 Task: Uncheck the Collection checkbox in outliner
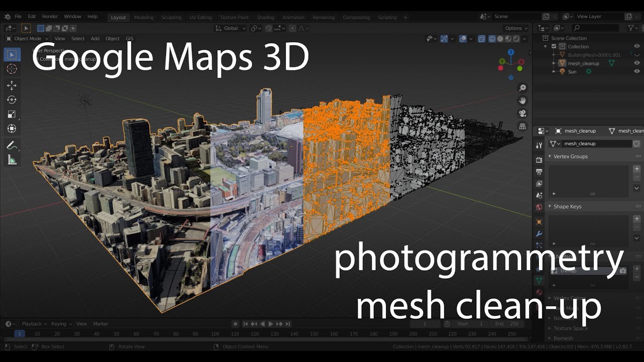click(x=554, y=46)
